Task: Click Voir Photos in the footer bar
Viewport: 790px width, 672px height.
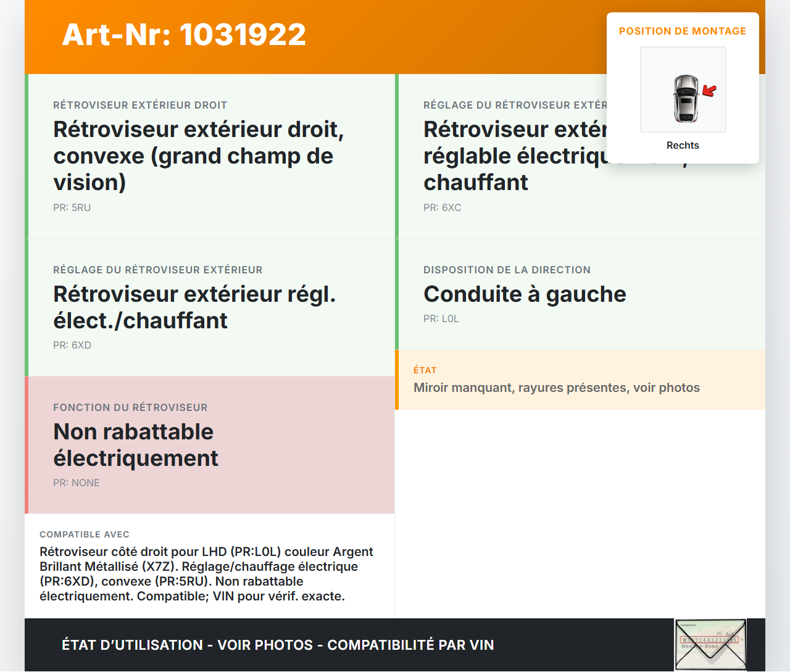Action: (265, 645)
